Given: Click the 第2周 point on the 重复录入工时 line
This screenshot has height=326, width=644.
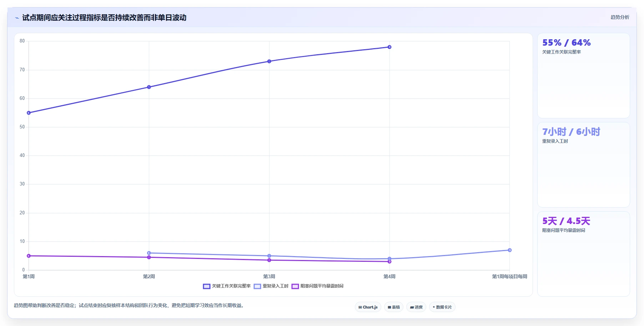Looking at the screenshot, I should pos(149,253).
